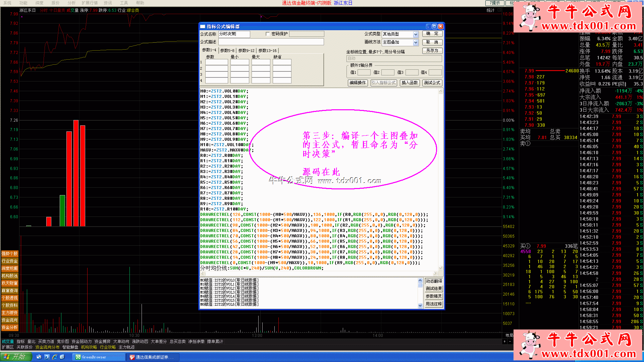Select the 大单动向 indicator tab

121,342
